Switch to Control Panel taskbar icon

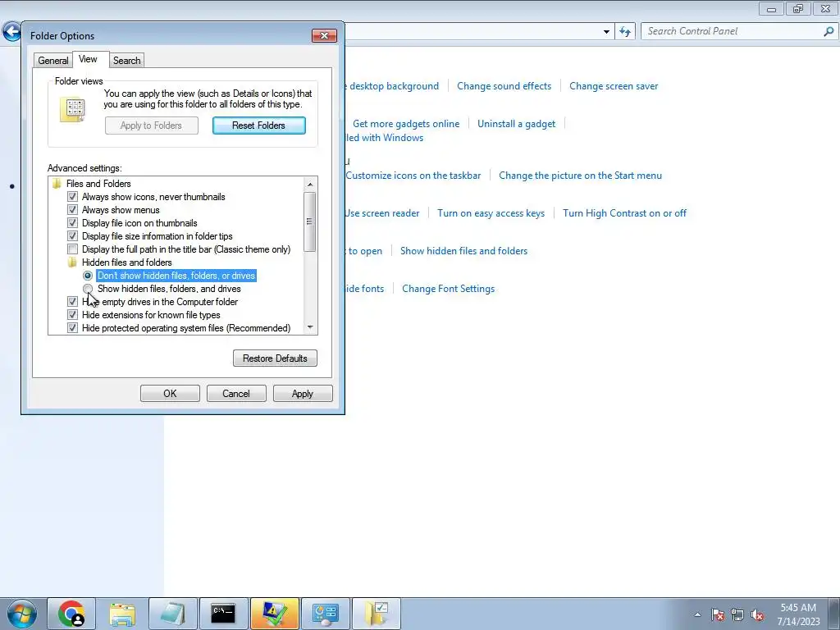pos(325,614)
